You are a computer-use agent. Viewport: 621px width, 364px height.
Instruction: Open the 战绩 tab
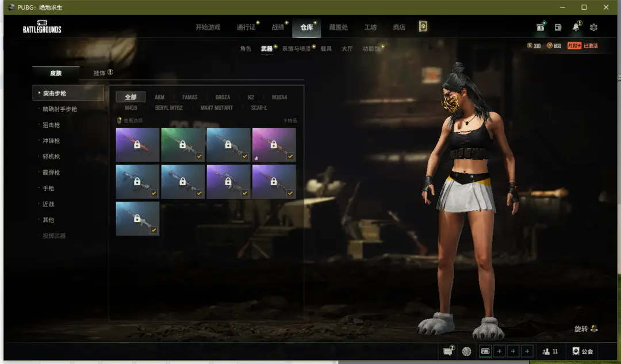coord(278,27)
